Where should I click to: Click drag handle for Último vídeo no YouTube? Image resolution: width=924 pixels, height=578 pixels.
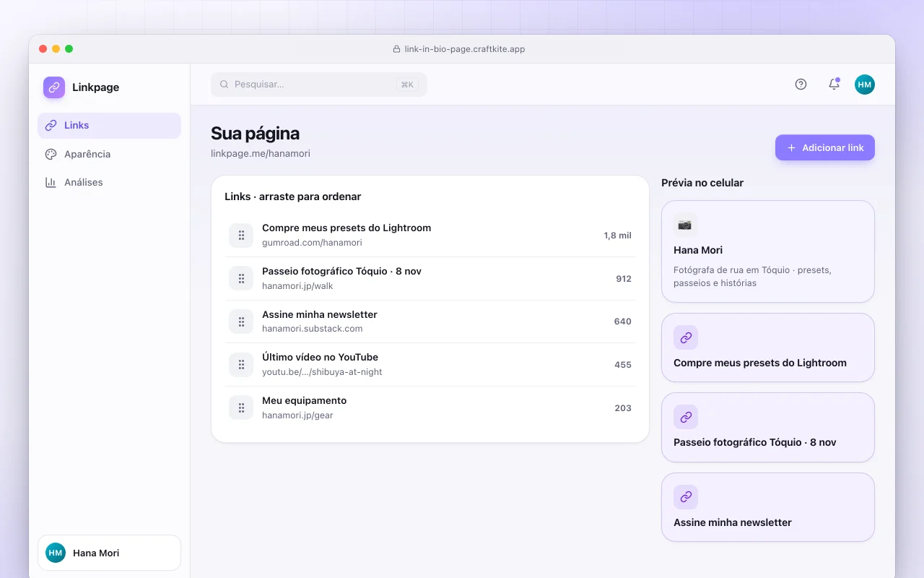point(241,365)
